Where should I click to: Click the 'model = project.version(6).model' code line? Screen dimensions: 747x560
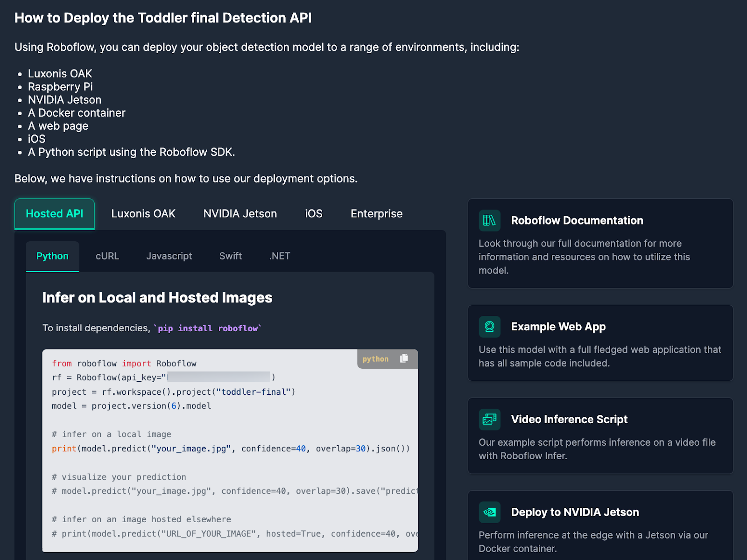click(132, 406)
